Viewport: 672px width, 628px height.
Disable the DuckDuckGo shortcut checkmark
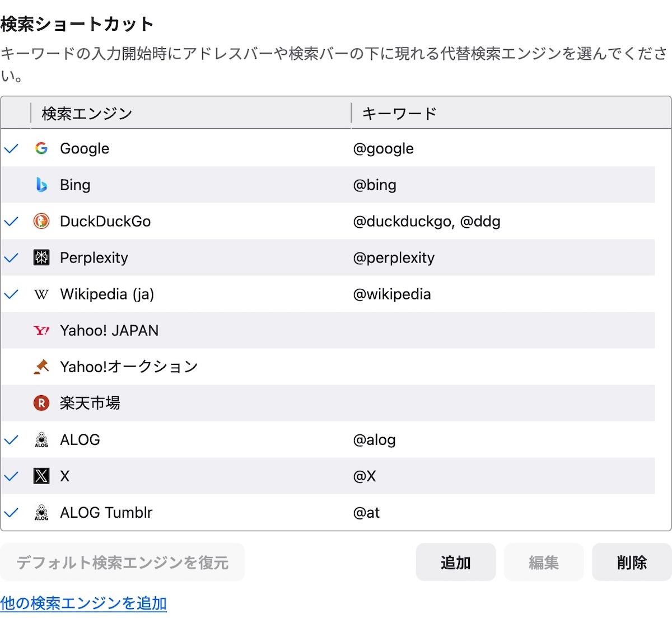(x=12, y=221)
